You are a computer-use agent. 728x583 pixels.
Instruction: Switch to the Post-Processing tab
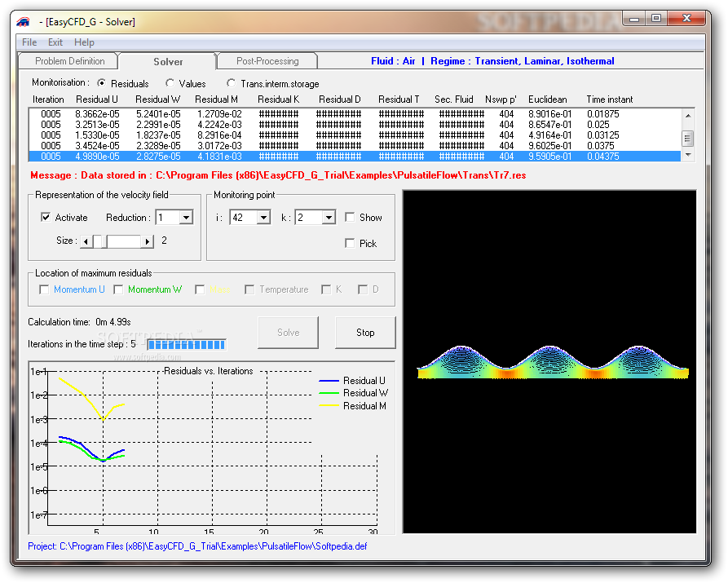click(x=267, y=61)
